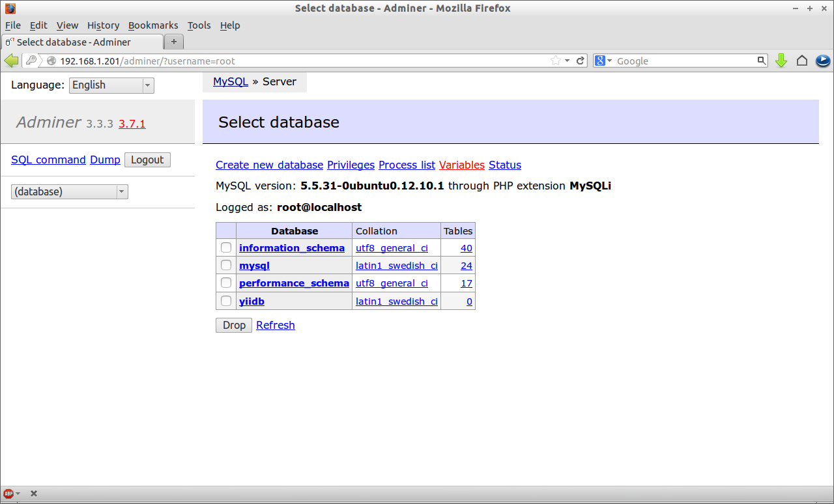Open the information_schema database
This screenshot has height=504, width=834.
click(292, 247)
